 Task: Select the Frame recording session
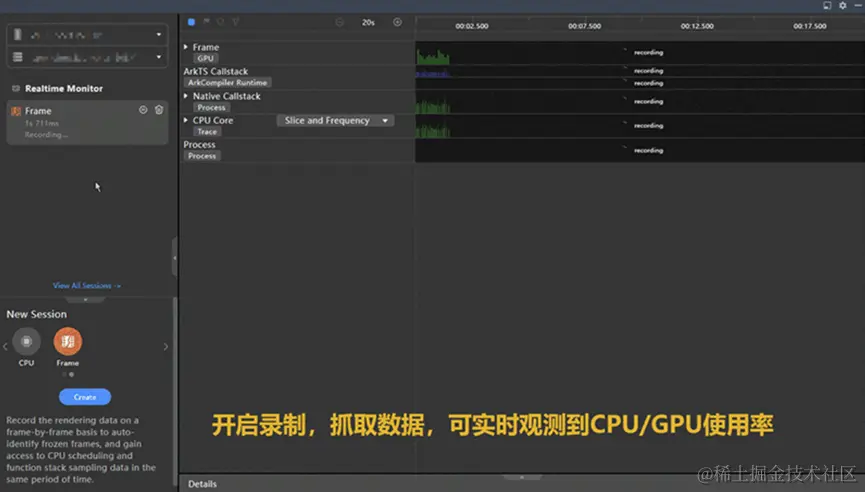click(87, 122)
